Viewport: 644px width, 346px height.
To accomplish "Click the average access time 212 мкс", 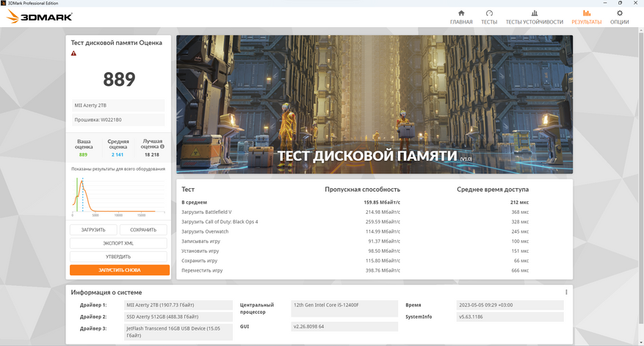I will pyautogui.click(x=520, y=203).
